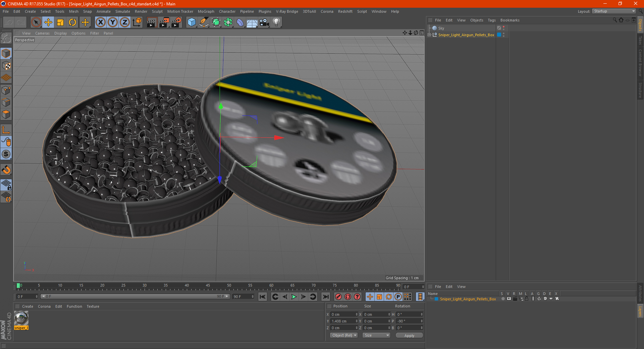Add an Array modeling object
644x349 pixels.
[228, 22]
